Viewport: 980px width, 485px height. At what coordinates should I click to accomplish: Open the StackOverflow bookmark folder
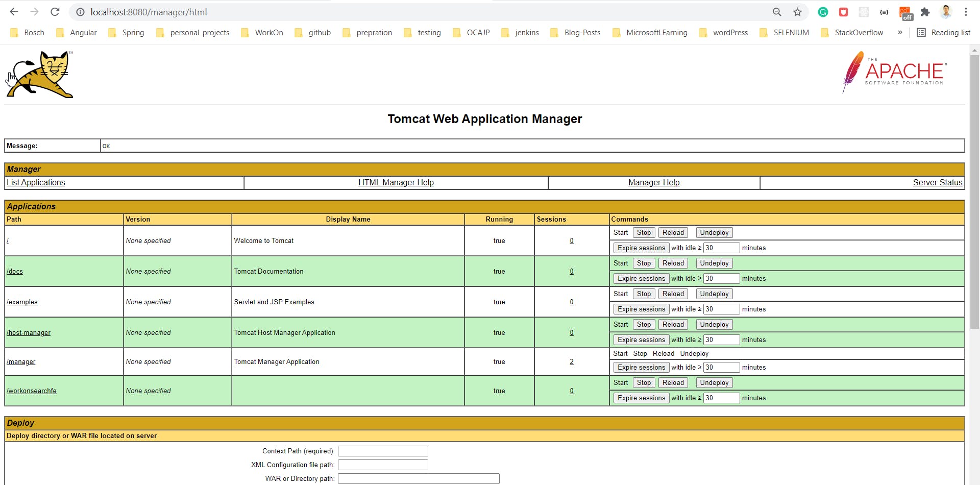point(852,32)
